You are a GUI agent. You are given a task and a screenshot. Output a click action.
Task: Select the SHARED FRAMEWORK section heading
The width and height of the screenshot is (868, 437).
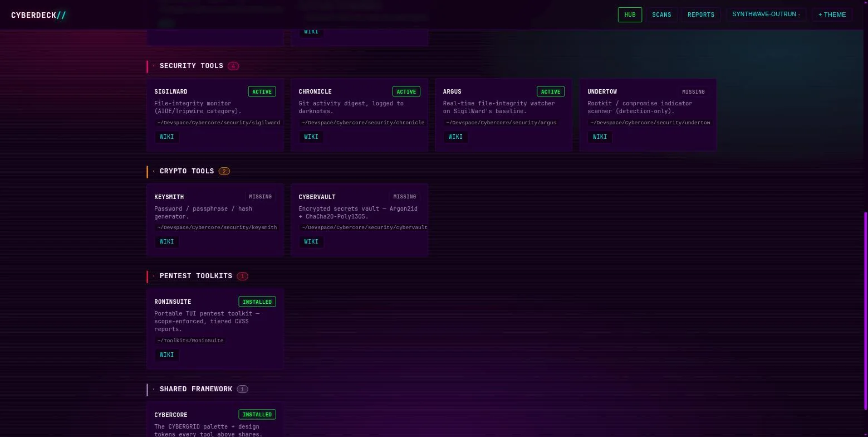coord(196,389)
